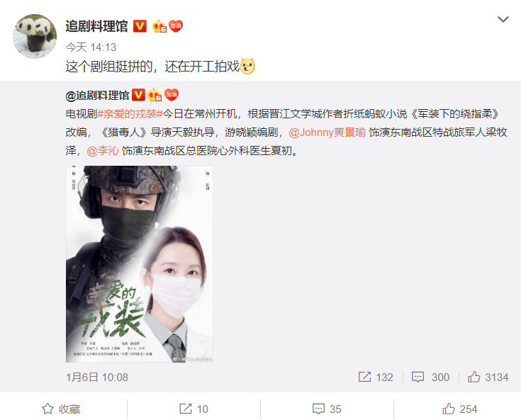Screen dimensions: 521x420
Task: Open the @Johnny黄景瑜 mention link
Action: pos(327,132)
